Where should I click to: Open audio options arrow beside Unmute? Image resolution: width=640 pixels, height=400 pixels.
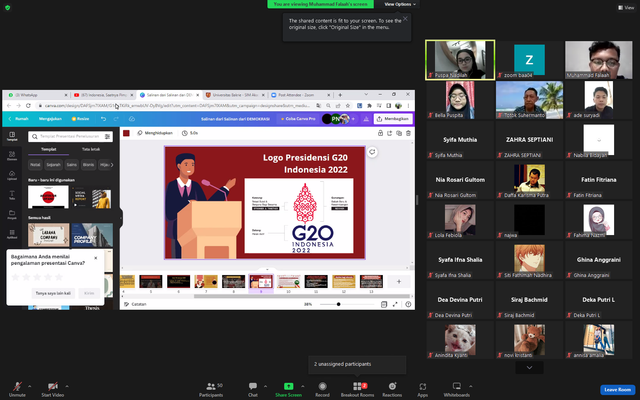pos(29,386)
